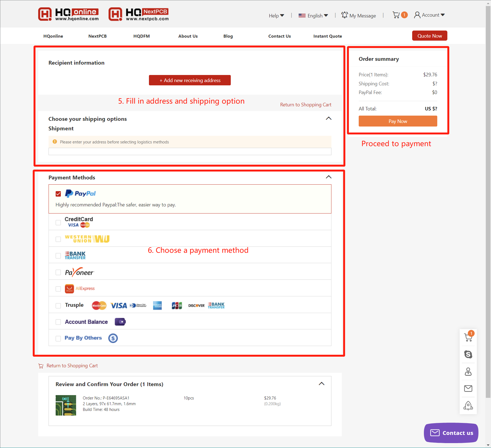Screen dimensions: 491x448
Task: Click upper Return to Shopping Cart link
Action: [306, 105]
